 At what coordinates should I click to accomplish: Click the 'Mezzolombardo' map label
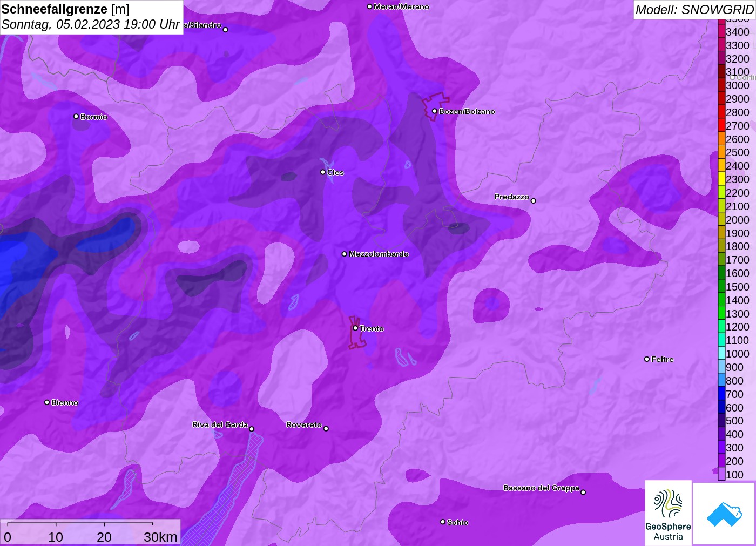coord(379,254)
